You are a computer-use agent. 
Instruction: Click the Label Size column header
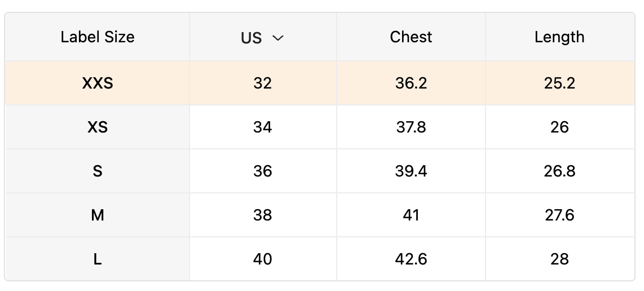pyautogui.click(x=98, y=37)
